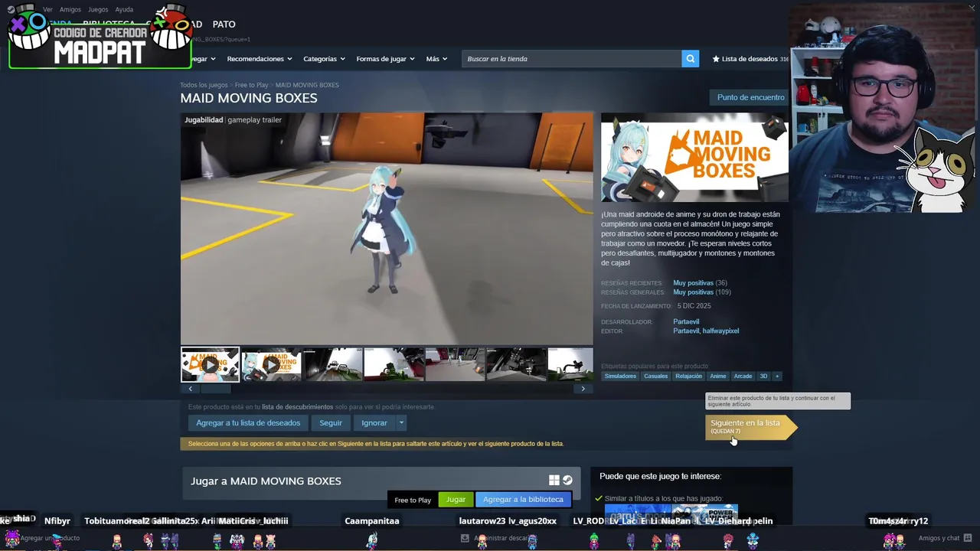
Task: Expand the Recomendaciones menu
Action: coord(260,59)
